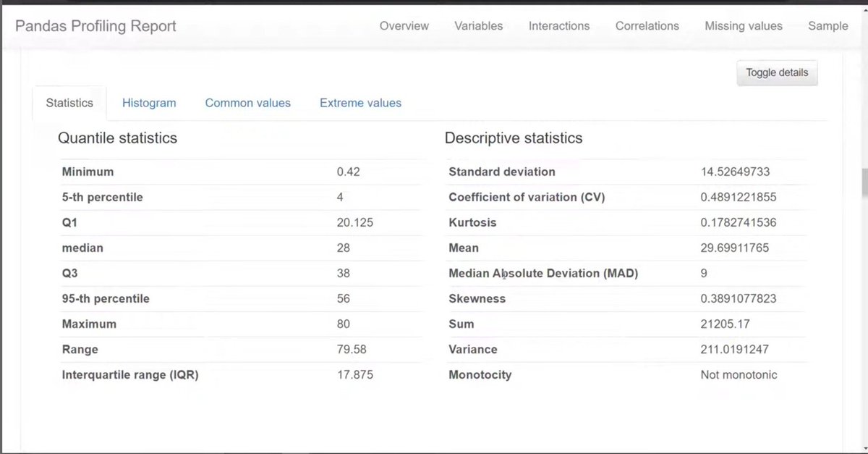This screenshot has height=454, width=868.
Task: Click the Maximum value 80
Action: (x=343, y=324)
